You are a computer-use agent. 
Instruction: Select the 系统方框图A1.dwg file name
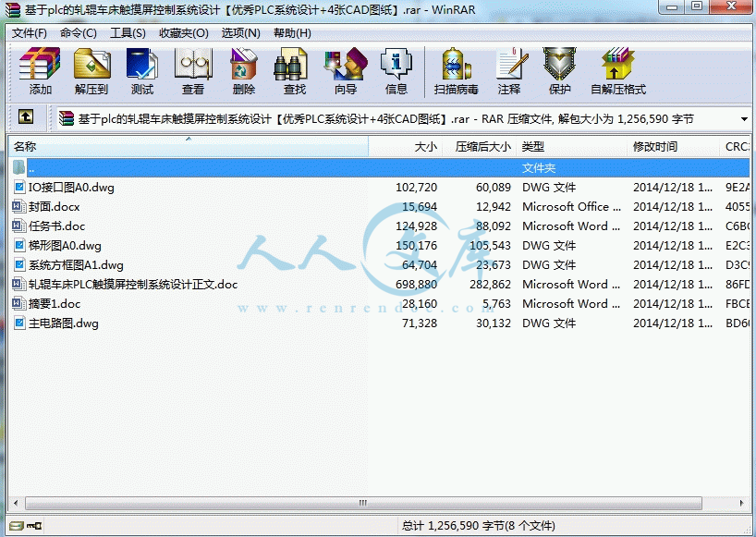point(76,265)
